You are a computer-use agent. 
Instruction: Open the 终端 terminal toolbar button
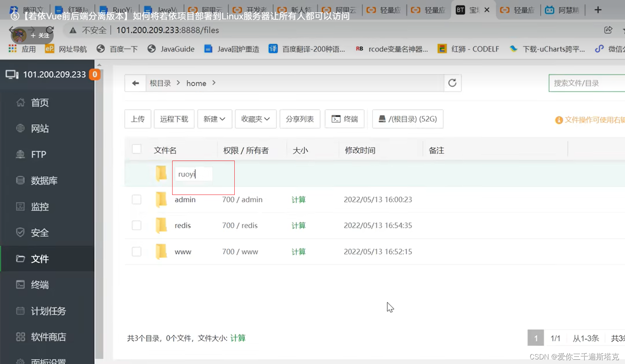(x=345, y=119)
